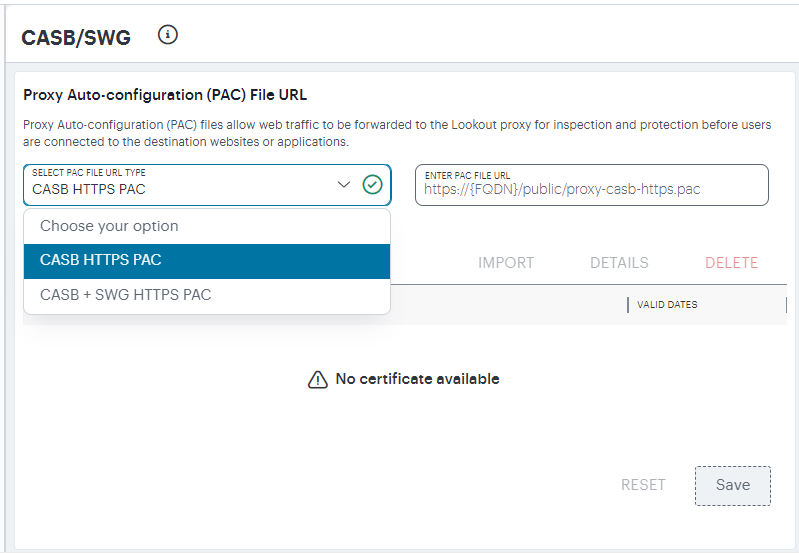Click the Proxy Auto-configuration (PAC) File URL heading

[x=165, y=95]
